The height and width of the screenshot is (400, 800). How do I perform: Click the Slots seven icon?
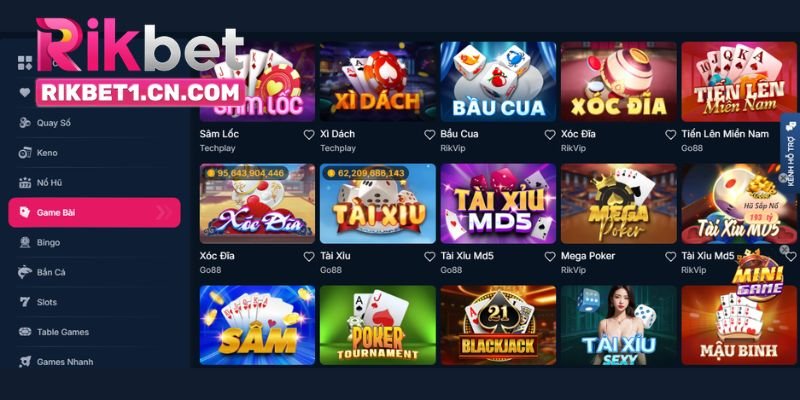point(25,302)
